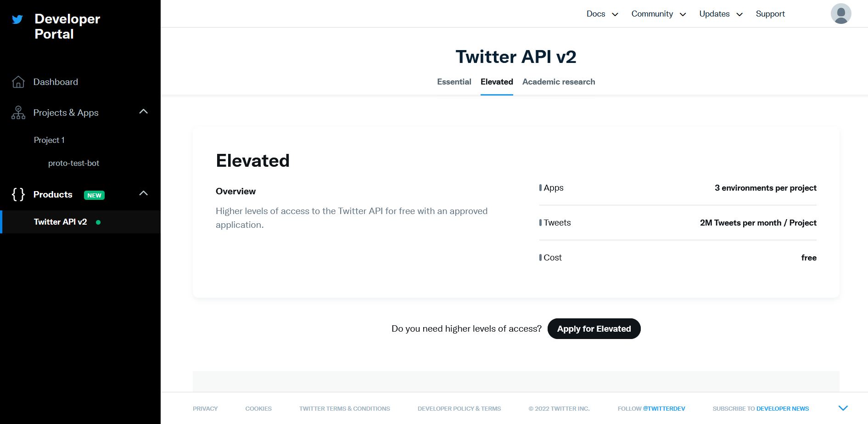The height and width of the screenshot is (424, 868).
Task: Expand the footer with the blue chevron
Action: click(843, 408)
